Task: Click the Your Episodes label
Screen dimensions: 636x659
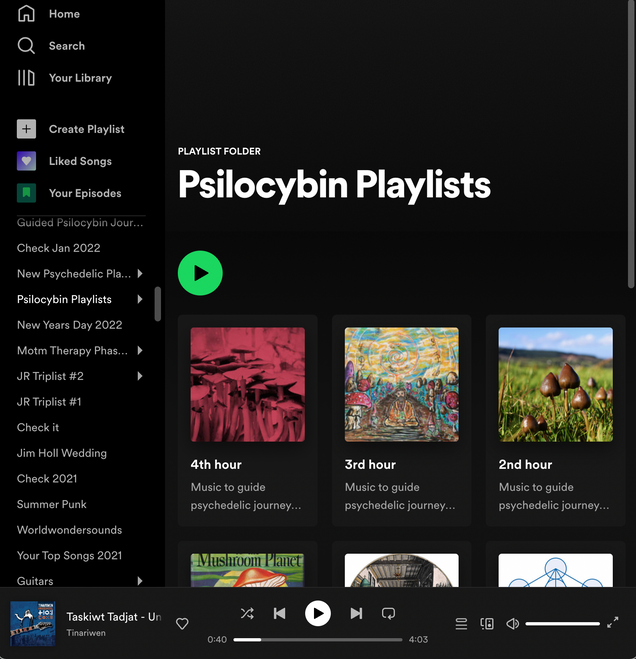Action: coord(85,193)
